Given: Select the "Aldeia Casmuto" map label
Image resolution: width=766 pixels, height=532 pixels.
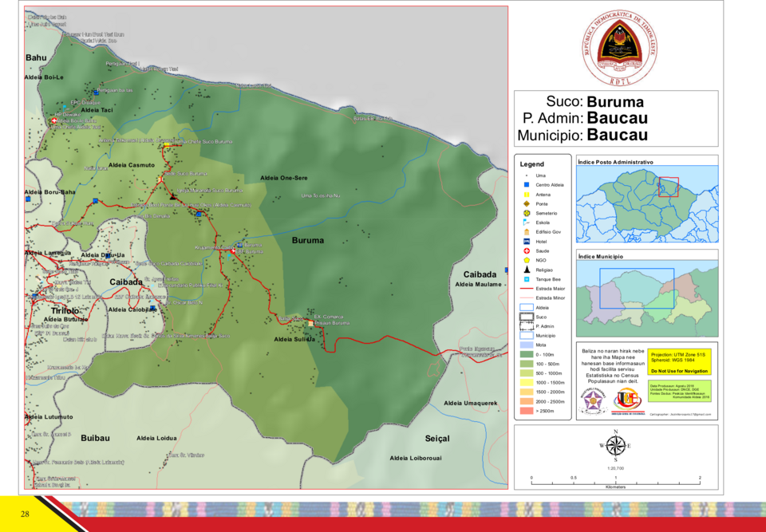Looking at the screenshot, I should [132, 165].
